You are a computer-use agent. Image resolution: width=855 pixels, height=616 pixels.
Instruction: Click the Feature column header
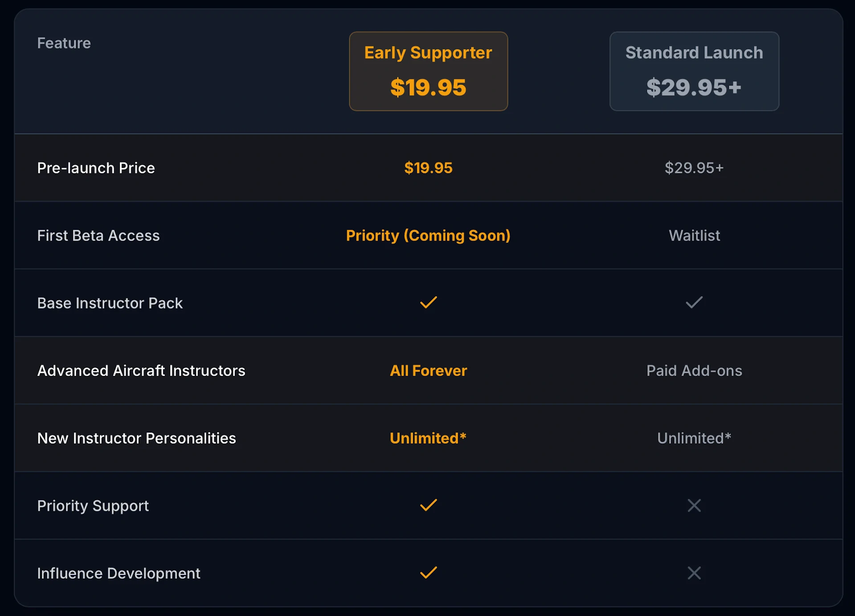click(64, 43)
